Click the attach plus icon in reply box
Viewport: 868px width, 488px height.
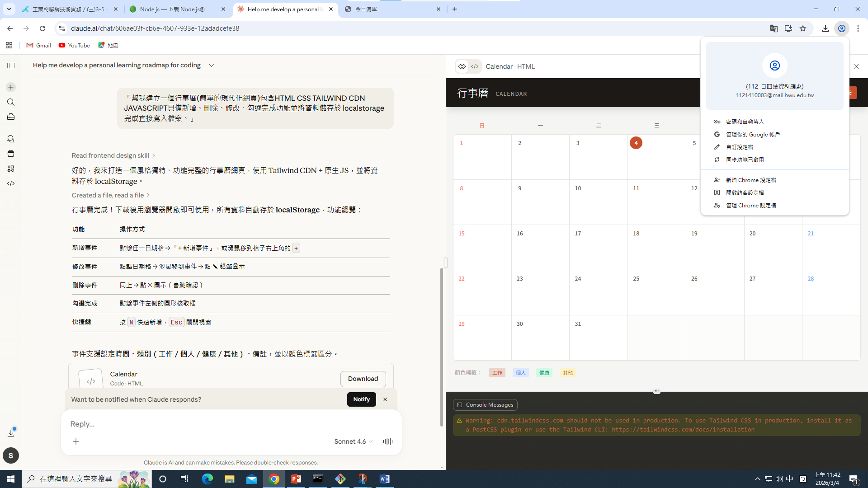tap(76, 441)
